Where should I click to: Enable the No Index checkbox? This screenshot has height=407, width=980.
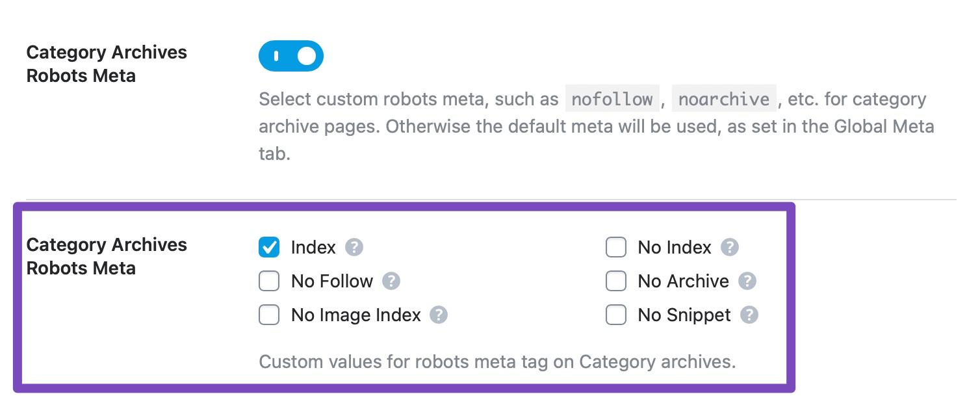tap(615, 247)
